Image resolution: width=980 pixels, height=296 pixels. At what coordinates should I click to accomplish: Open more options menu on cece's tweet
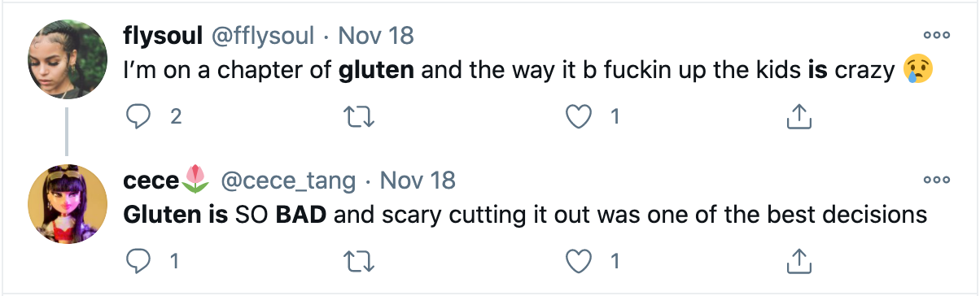pos(936,179)
